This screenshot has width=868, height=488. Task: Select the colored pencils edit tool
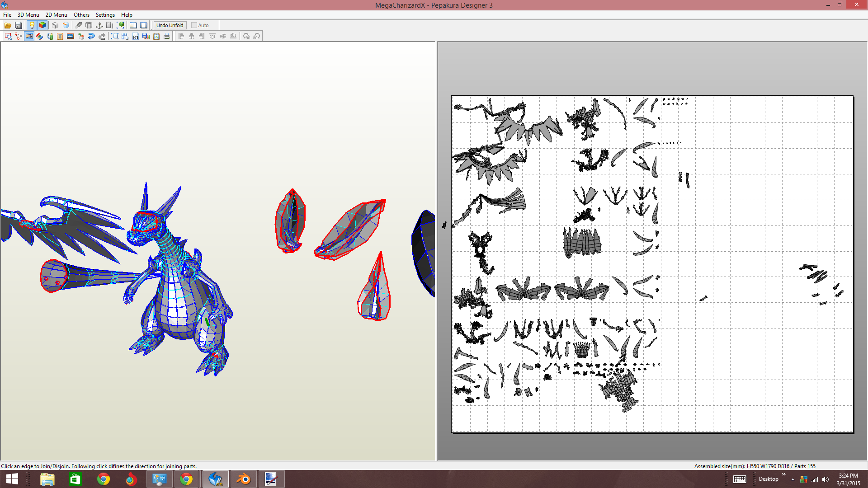coord(39,36)
